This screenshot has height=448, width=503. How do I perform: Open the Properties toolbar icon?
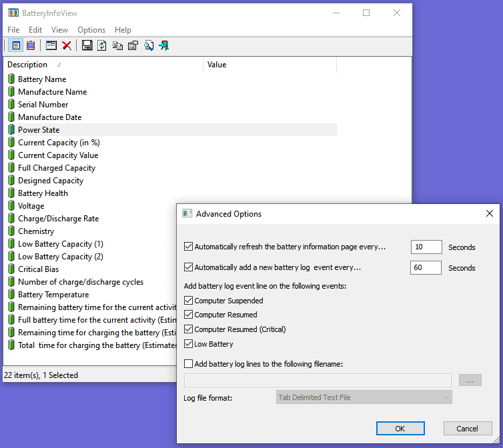pyautogui.click(x=133, y=45)
